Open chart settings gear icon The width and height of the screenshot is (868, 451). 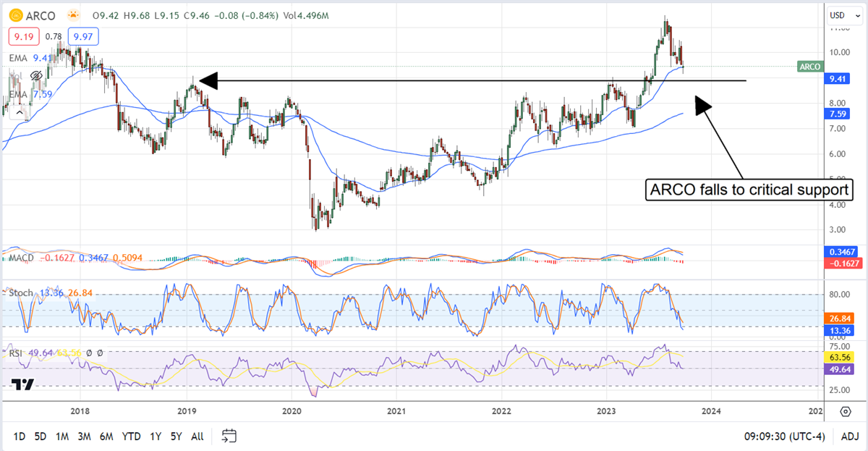pos(845,412)
